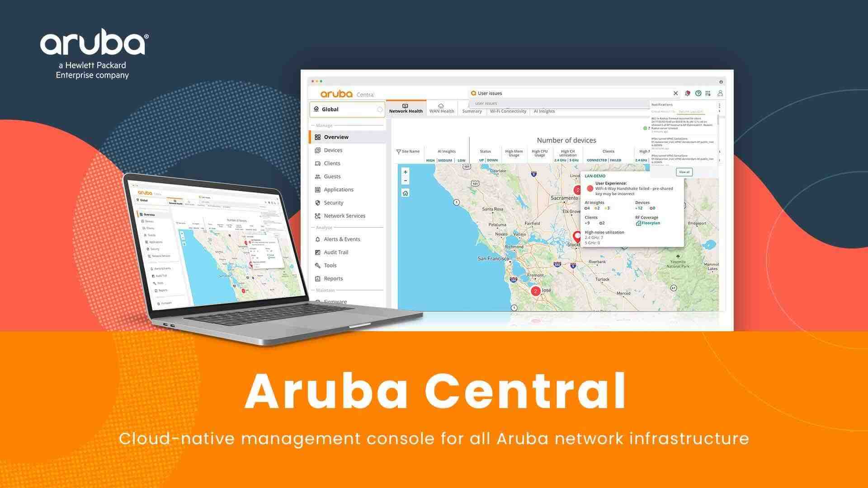Open the Overview menu item
Image resolution: width=868 pixels, height=488 pixels.
tap(335, 137)
